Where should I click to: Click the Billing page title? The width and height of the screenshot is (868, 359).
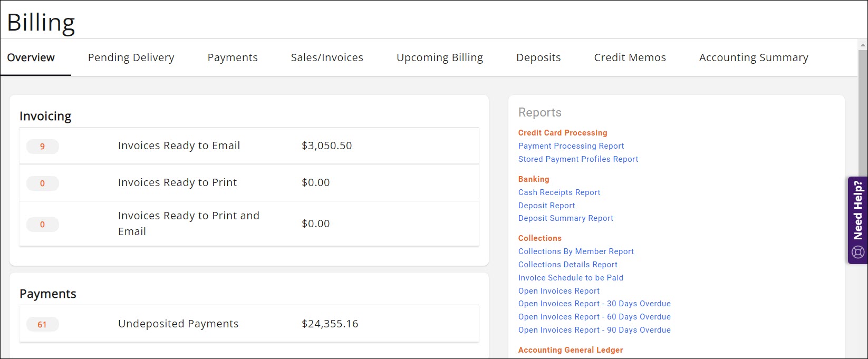click(x=41, y=23)
